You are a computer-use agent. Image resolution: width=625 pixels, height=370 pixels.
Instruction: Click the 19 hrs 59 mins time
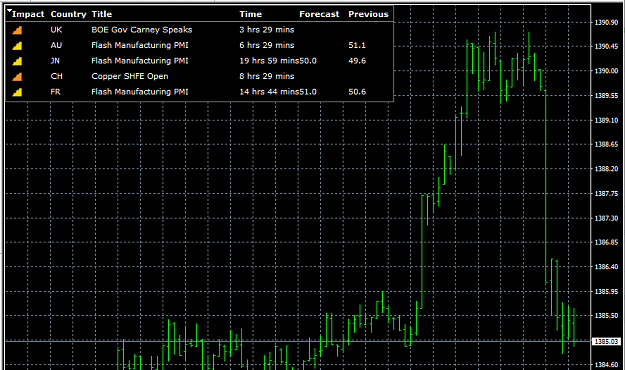269,61
